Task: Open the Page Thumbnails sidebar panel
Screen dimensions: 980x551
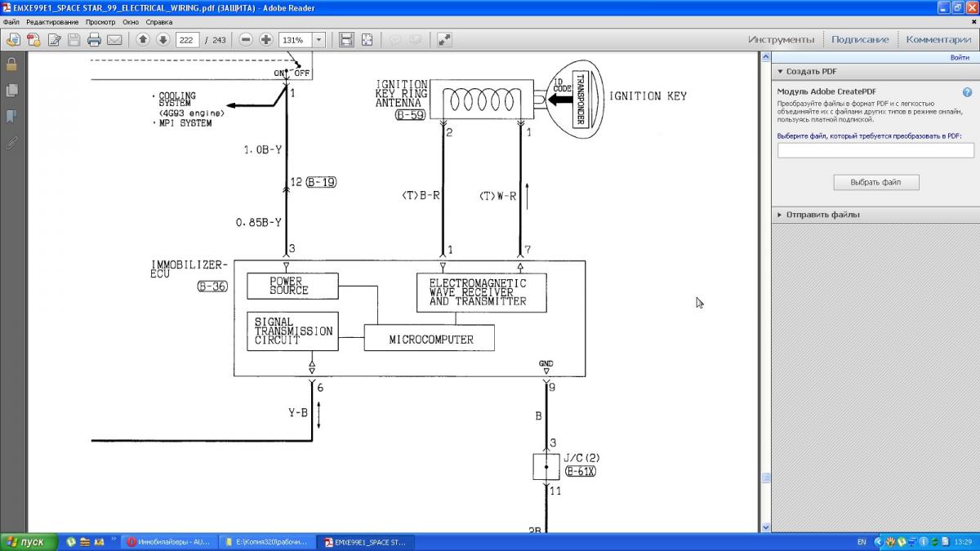Action: click(11, 91)
